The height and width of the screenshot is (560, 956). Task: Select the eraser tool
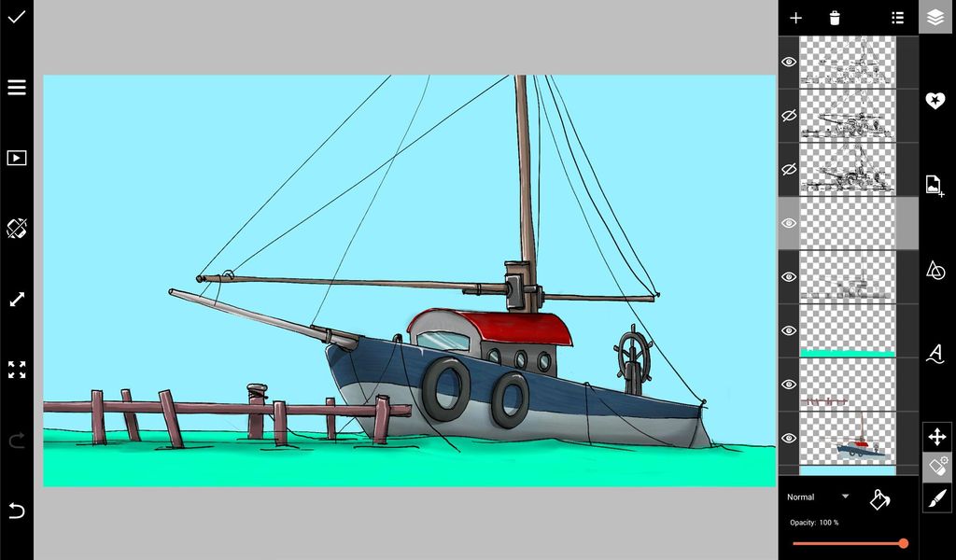point(937,466)
